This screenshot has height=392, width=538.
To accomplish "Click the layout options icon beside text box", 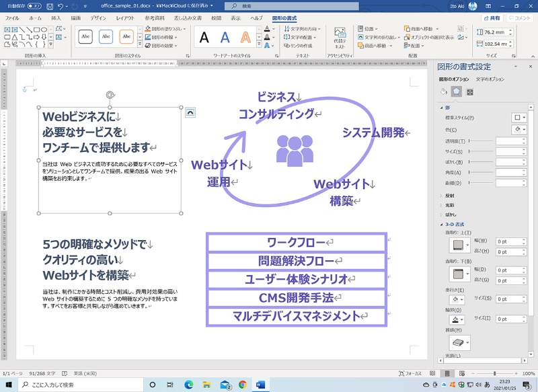I will pos(190,112).
